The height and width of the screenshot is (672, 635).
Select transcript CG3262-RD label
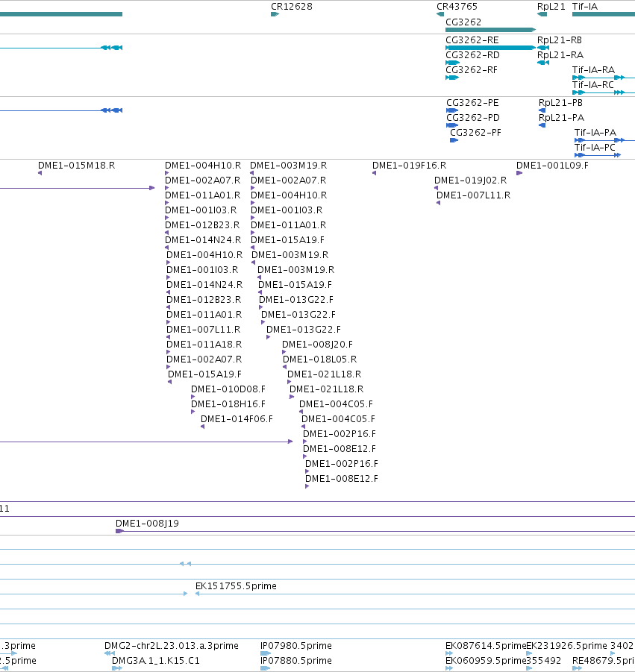[x=472, y=55]
